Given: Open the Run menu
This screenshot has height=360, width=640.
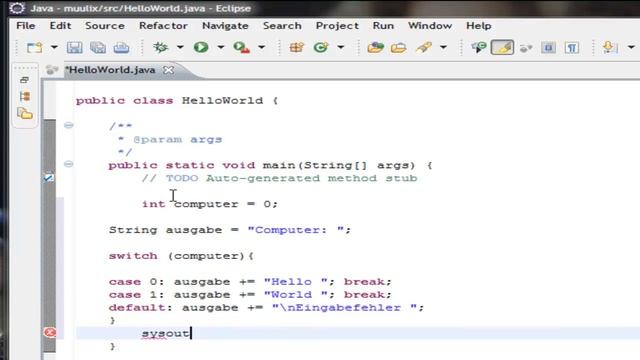Looking at the screenshot, I should click(x=383, y=26).
